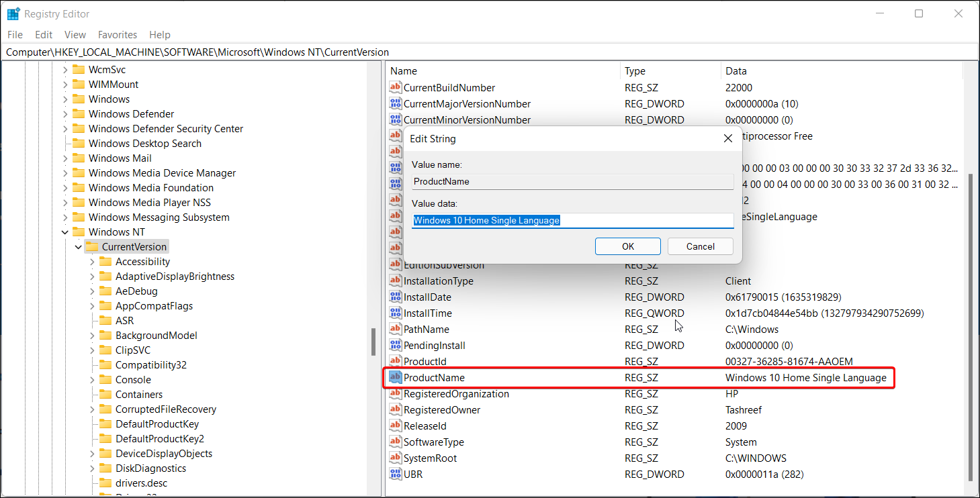Select the RegisteredOrganization value icon
This screenshot has width=980, height=498.
pyautogui.click(x=396, y=394)
